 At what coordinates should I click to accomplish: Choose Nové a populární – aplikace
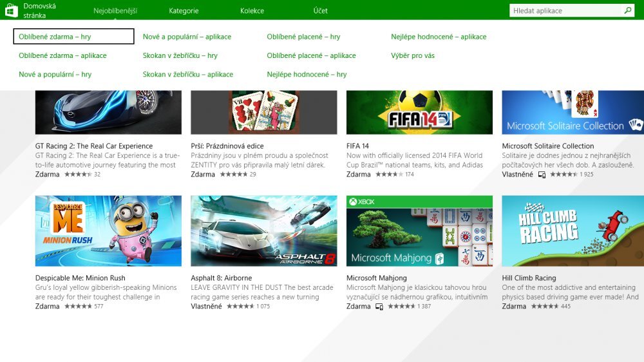[187, 37]
